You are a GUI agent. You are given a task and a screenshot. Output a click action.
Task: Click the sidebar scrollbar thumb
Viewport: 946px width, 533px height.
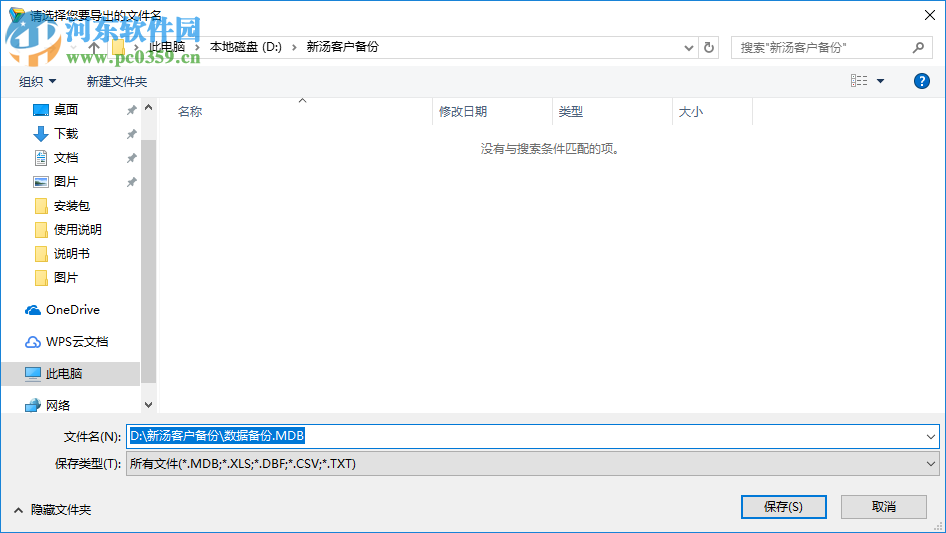[x=148, y=261]
